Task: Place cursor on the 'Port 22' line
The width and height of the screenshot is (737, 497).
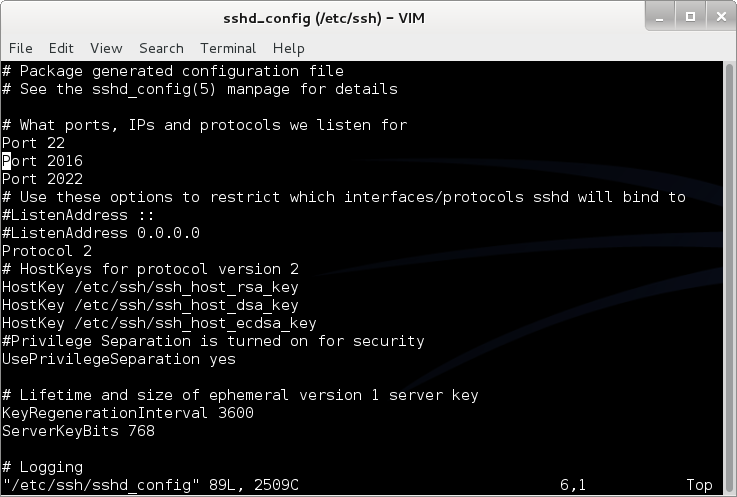Action: tap(33, 143)
